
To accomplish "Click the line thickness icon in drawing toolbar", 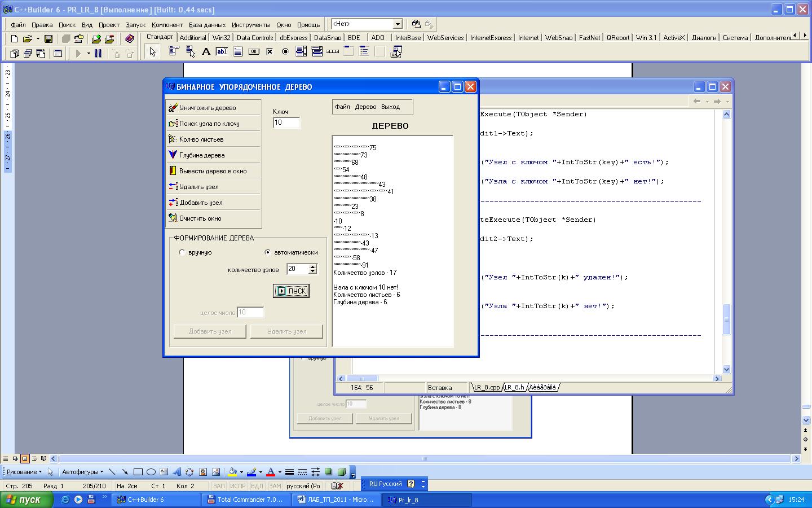I will click(289, 472).
